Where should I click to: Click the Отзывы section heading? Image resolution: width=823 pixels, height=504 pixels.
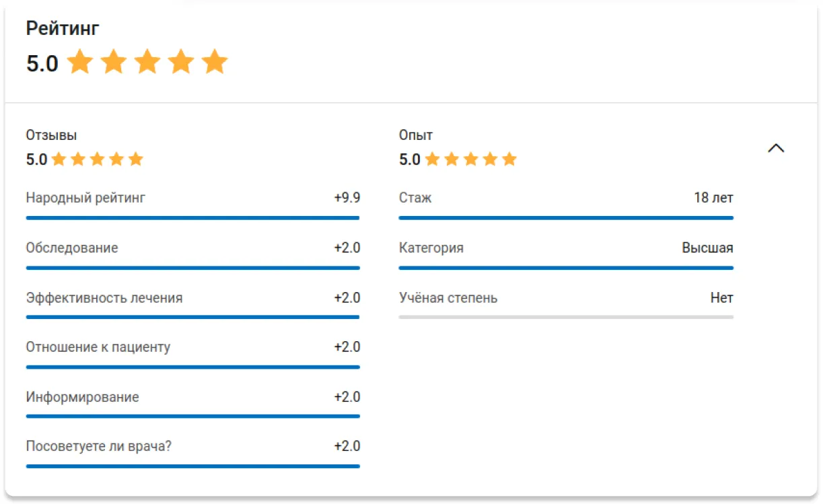51,135
